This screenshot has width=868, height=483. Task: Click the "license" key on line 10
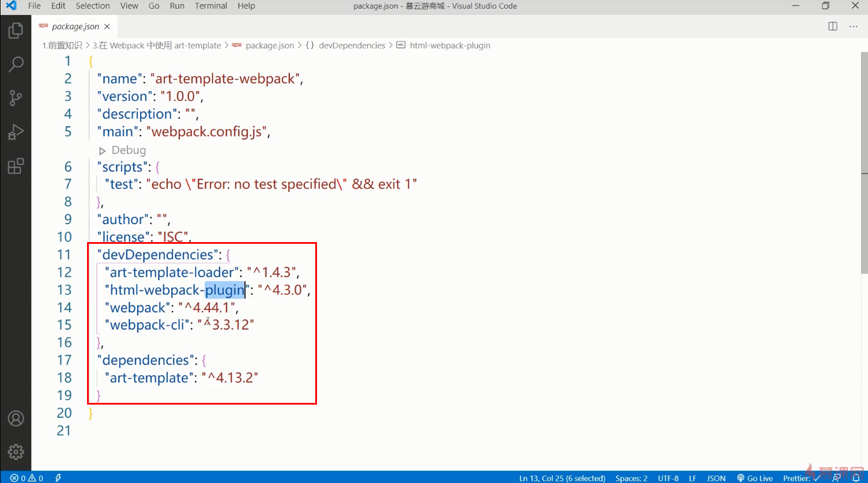(123, 237)
